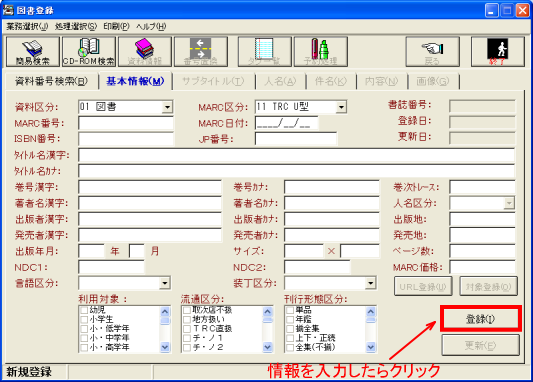Expand the 言語区分 dropdown

pyautogui.click(x=165, y=283)
